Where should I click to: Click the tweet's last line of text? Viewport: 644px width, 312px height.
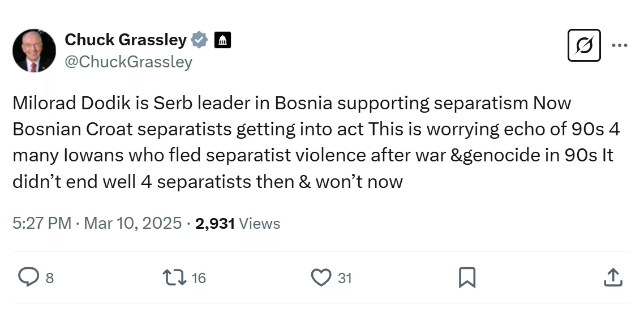click(207, 182)
